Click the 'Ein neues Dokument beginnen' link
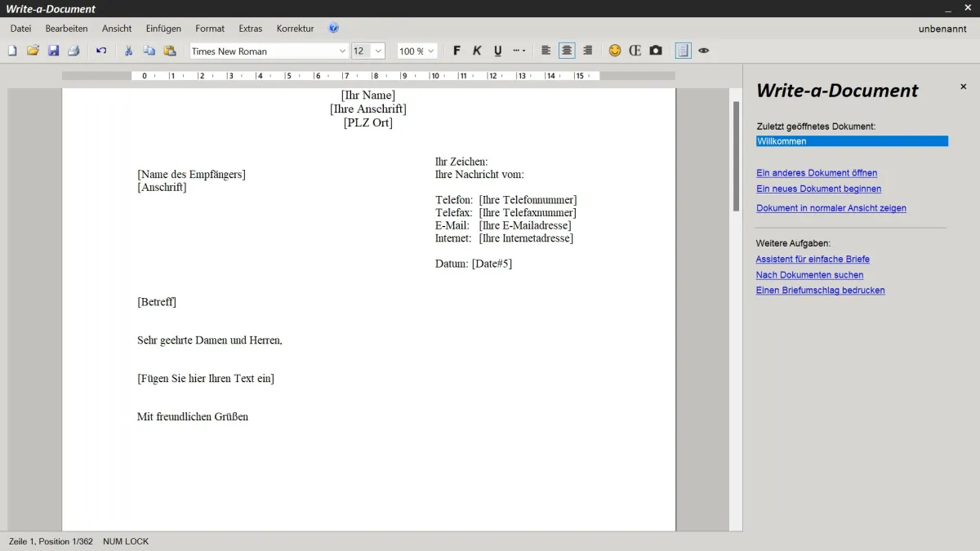 [x=818, y=189]
